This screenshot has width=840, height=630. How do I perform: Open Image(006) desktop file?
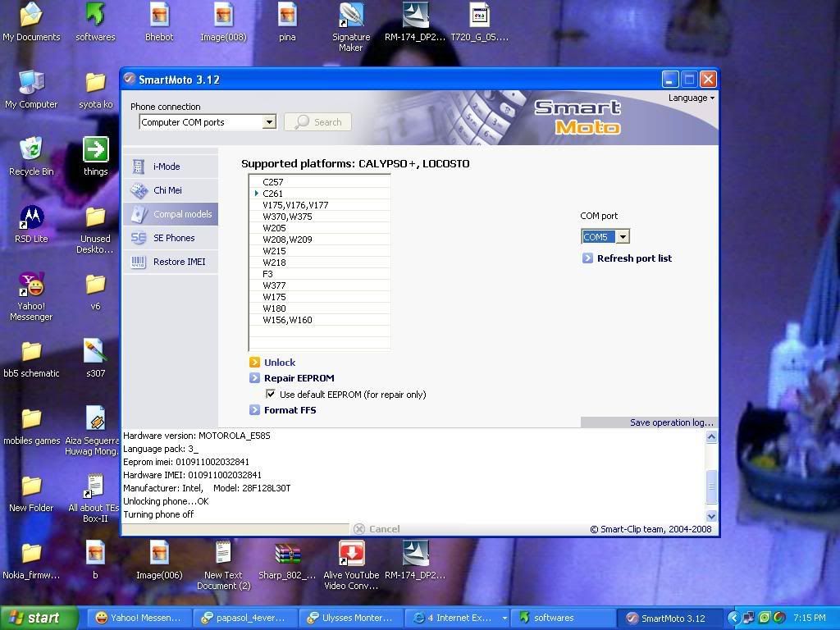tap(159, 560)
